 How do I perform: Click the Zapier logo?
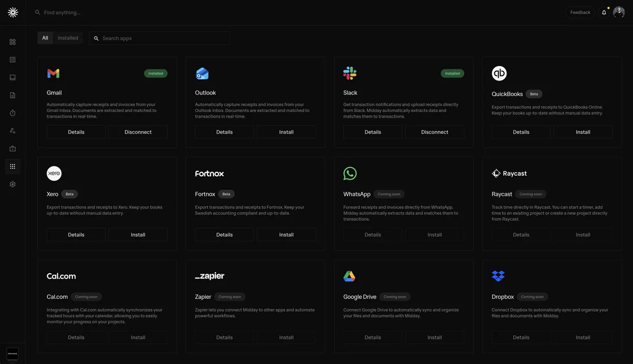pos(209,276)
